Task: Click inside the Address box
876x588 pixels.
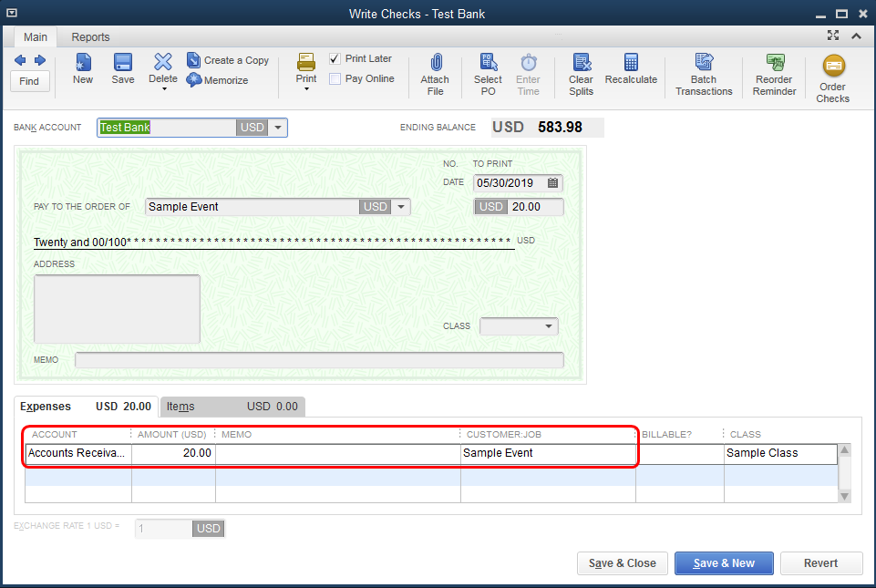Action: pyautogui.click(x=117, y=308)
